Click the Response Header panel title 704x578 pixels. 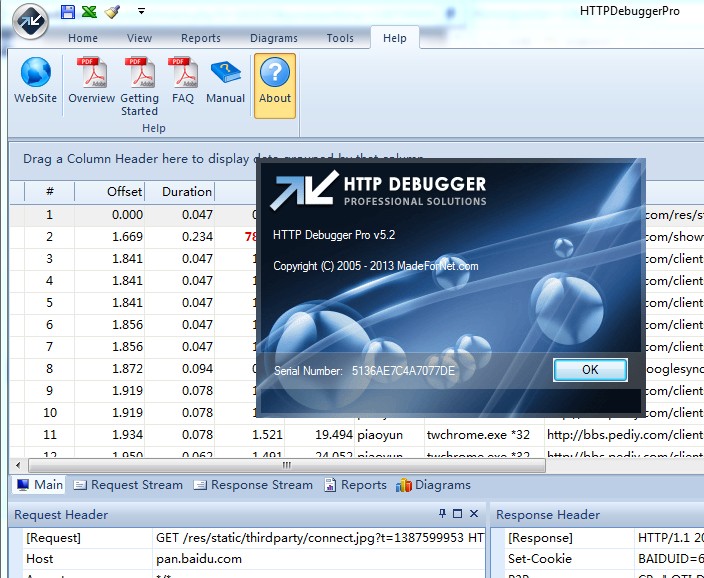[548, 515]
